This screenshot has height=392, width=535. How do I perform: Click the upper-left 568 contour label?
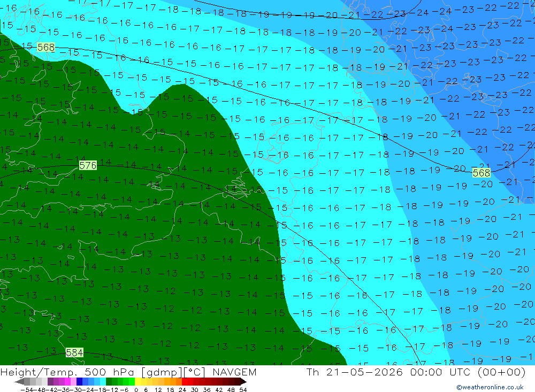coord(45,47)
